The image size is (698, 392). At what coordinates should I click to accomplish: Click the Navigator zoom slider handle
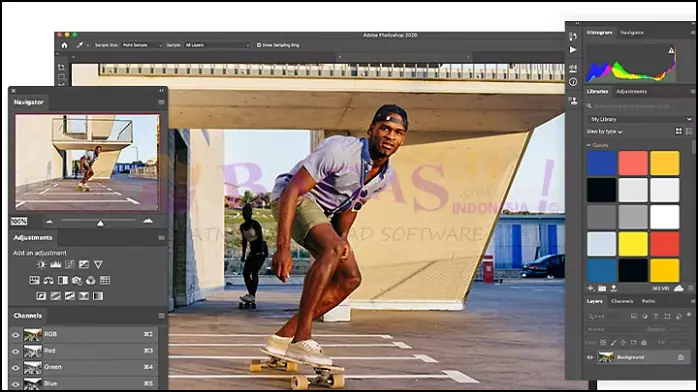click(100, 223)
